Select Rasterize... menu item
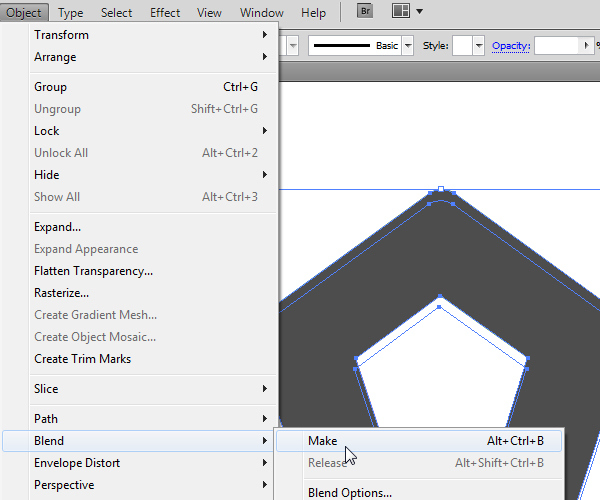 pyautogui.click(x=153, y=293)
